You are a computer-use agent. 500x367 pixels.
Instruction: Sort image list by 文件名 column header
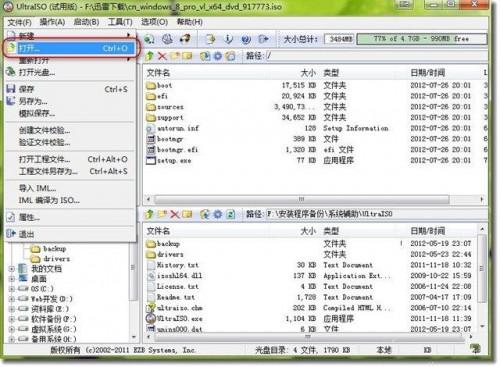pos(159,73)
